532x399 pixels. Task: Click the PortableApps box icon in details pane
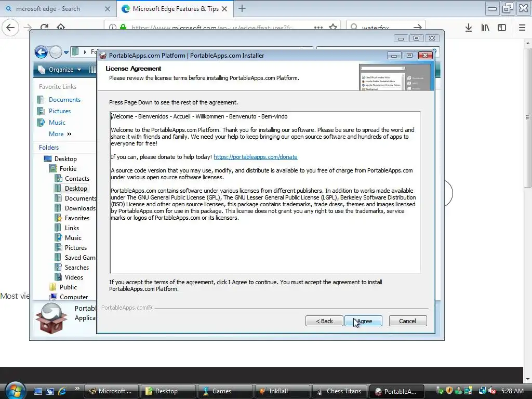tap(51, 318)
